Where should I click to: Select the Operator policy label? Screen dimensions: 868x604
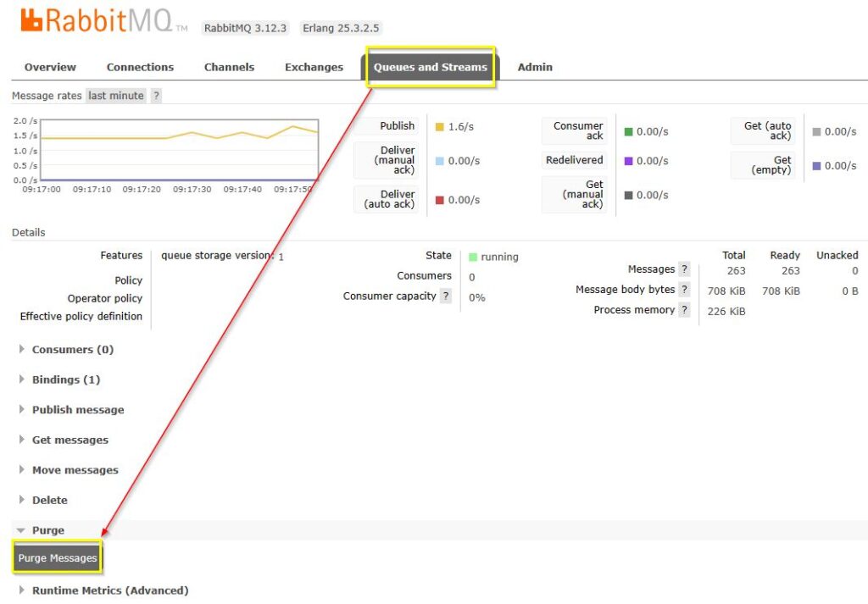[104, 298]
